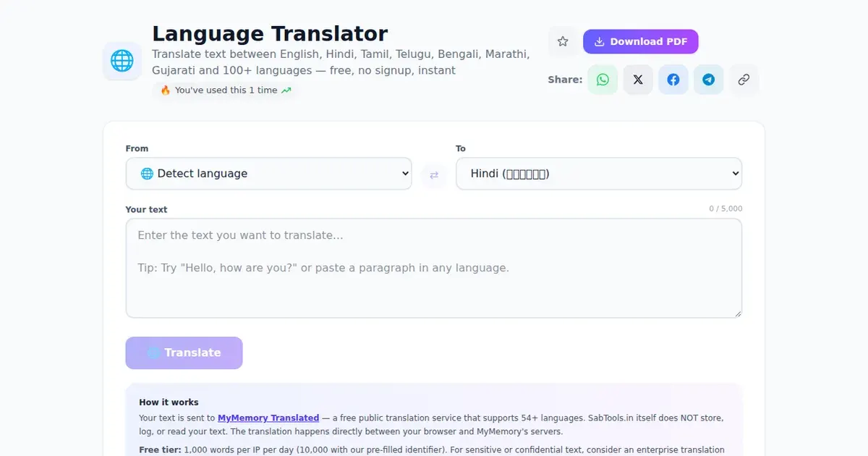Click the "Free tier:" text
868x456 pixels.
[160, 449]
